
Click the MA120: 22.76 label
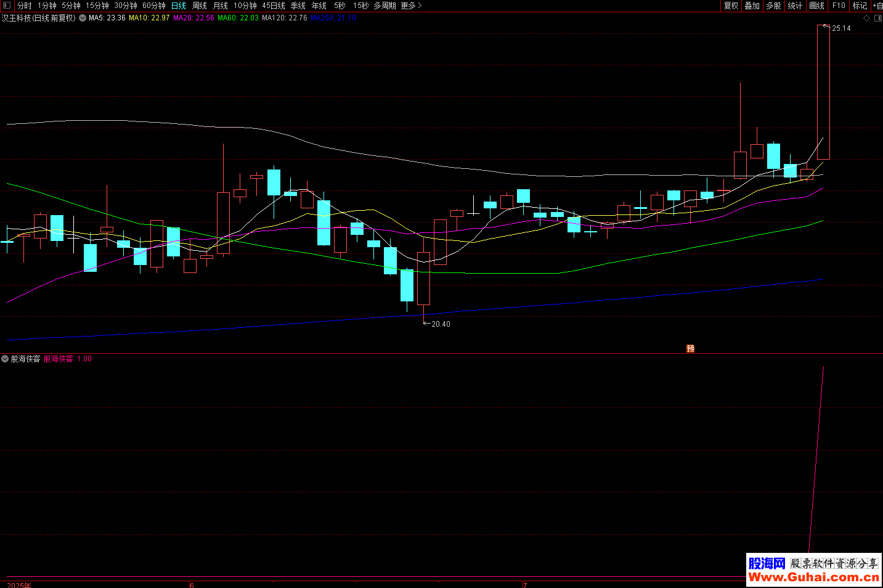click(285, 18)
